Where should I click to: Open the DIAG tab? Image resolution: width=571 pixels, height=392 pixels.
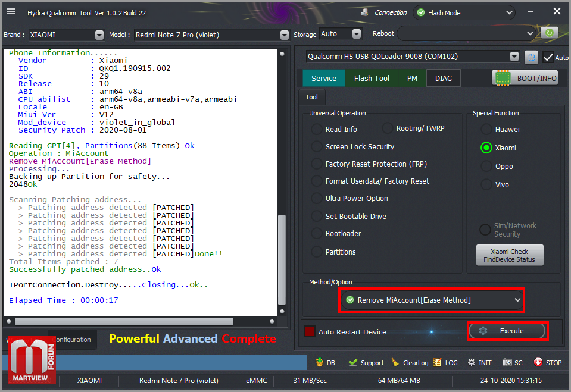(443, 78)
